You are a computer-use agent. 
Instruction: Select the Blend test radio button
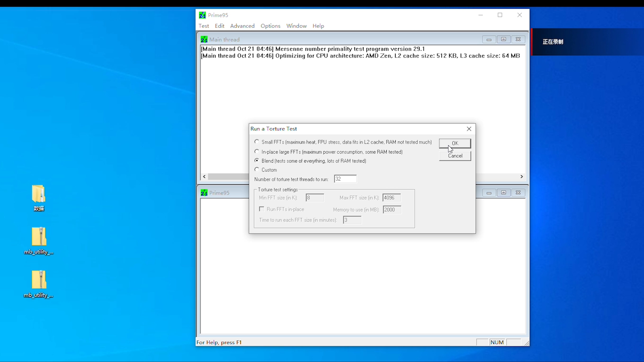256,161
